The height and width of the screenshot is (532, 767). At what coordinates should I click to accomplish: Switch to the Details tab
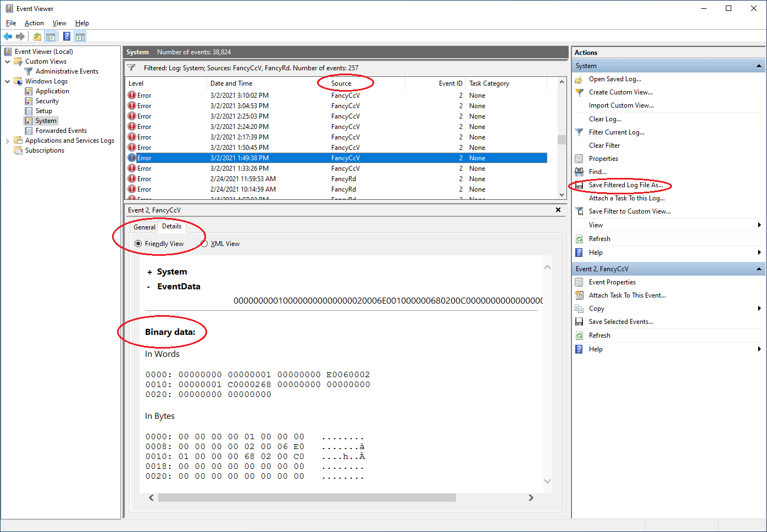[x=171, y=226]
